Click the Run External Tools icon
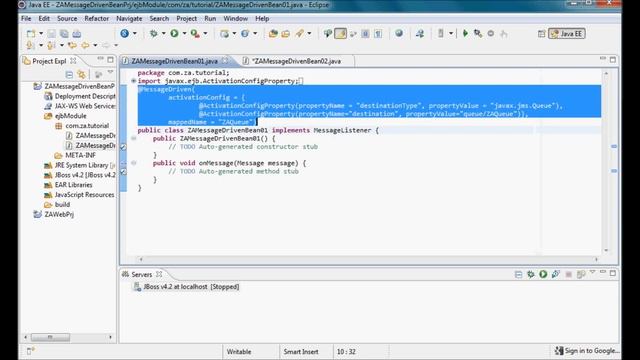The width and height of the screenshot is (640, 360). [195, 33]
